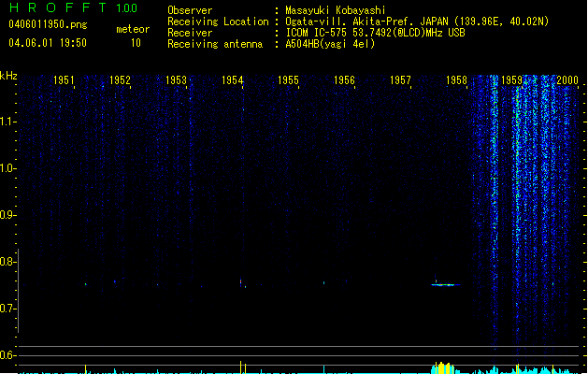Click the 0.9 kHz frequency label

7,215
